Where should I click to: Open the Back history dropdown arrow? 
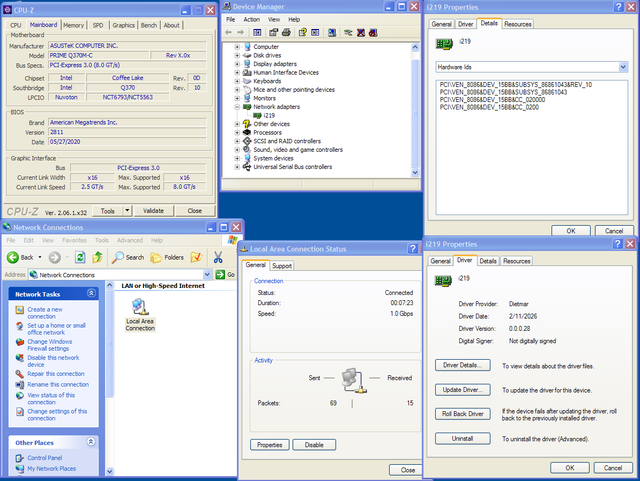pos(40,257)
